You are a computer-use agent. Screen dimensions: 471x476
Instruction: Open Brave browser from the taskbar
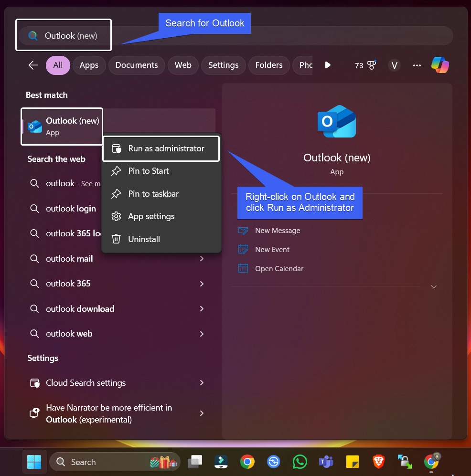pyautogui.click(x=379, y=462)
